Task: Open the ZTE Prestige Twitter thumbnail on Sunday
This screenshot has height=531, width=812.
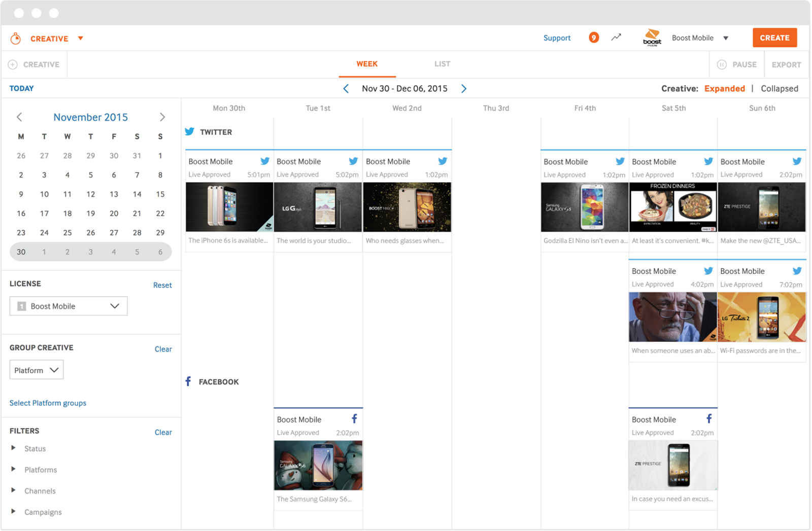Action: [762, 207]
